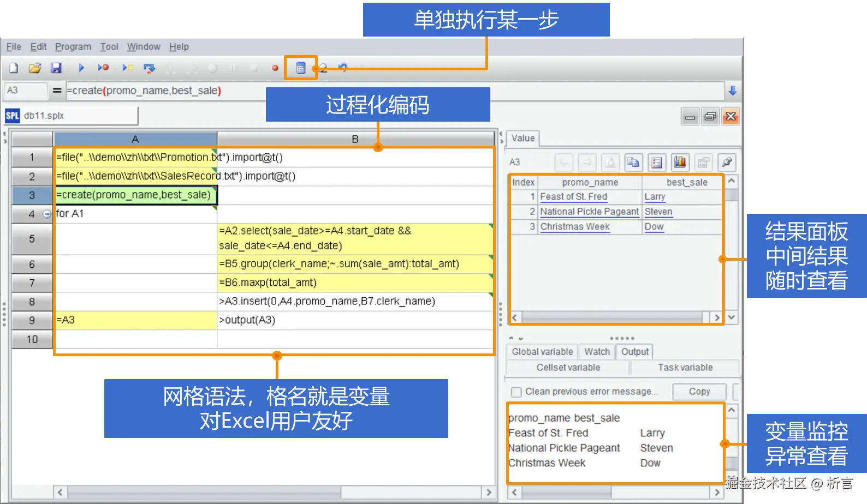Viewport: 867px width, 504px height.
Task: Click the New file icon
Action: click(14, 68)
